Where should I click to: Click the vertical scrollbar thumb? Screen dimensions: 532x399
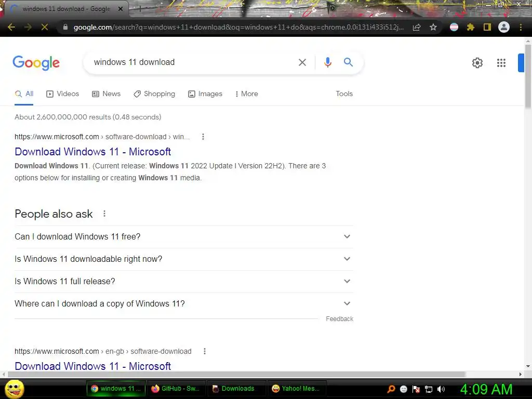pyautogui.click(x=528, y=76)
